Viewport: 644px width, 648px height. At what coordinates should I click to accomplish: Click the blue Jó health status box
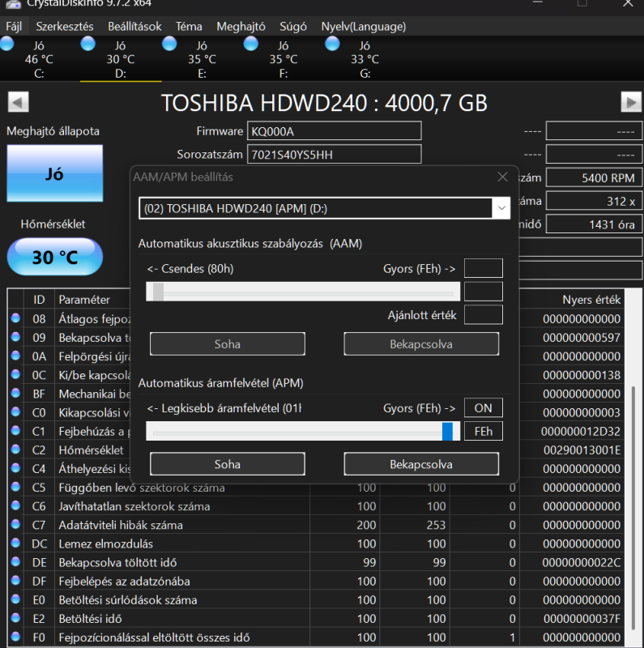[54, 174]
